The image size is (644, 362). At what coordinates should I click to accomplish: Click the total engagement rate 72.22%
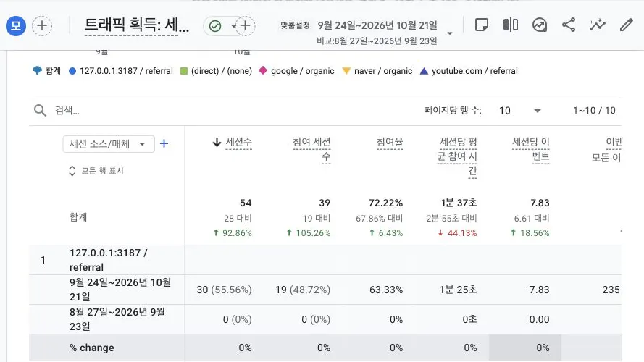click(x=385, y=203)
